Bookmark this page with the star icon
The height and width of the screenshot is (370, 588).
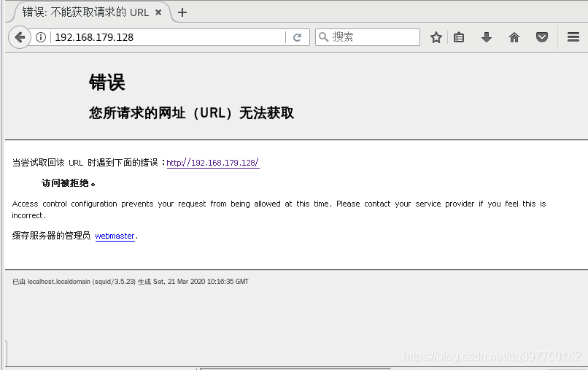click(436, 37)
